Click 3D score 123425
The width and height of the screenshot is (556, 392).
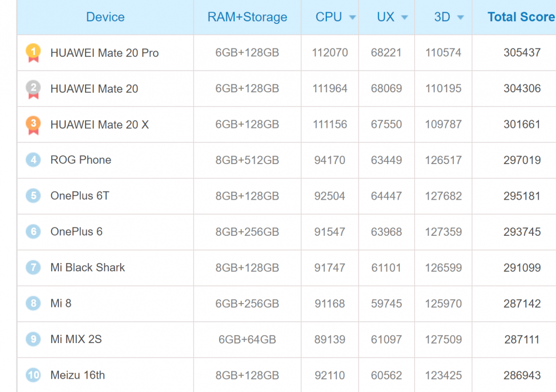pyautogui.click(x=443, y=375)
